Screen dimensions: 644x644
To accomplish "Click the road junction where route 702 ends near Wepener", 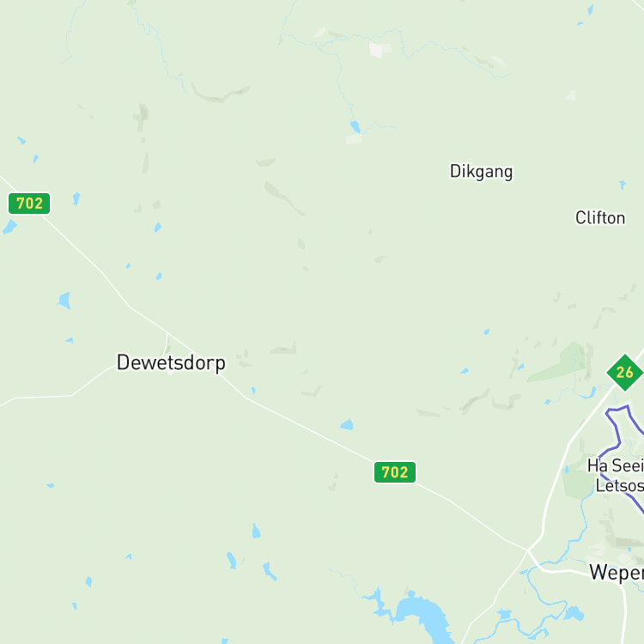I will 527,550.
